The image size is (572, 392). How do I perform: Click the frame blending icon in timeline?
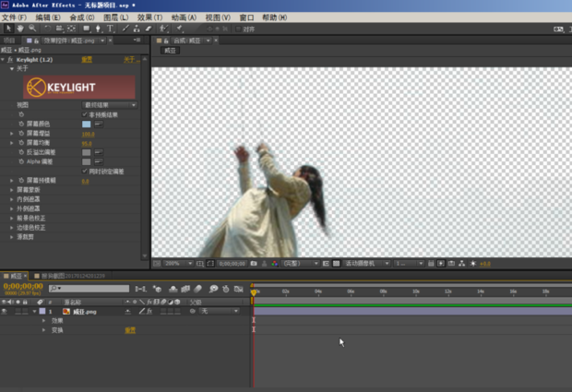[185, 289]
